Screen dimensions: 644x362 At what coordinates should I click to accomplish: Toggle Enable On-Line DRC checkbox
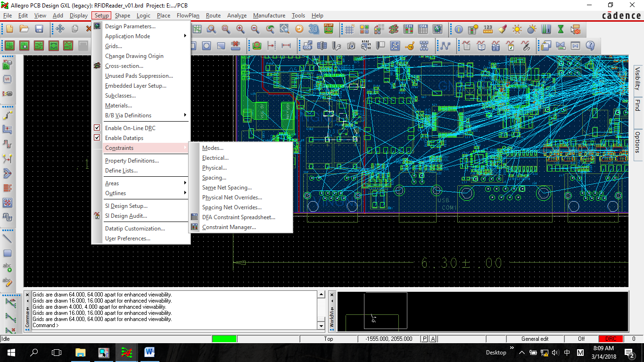(x=97, y=128)
